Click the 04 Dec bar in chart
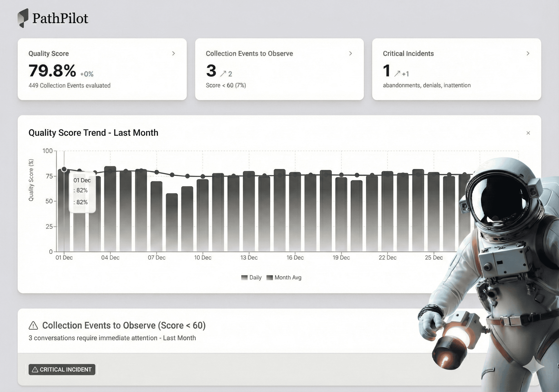 pyautogui.click(x=110, y=209)
